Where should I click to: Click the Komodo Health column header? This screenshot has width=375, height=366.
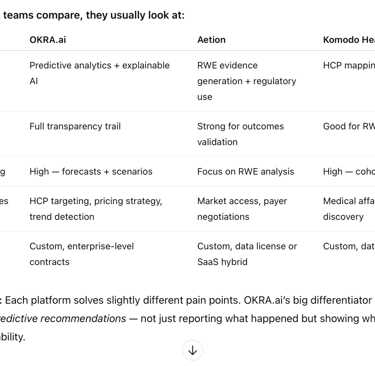click(x=349, y=40)
